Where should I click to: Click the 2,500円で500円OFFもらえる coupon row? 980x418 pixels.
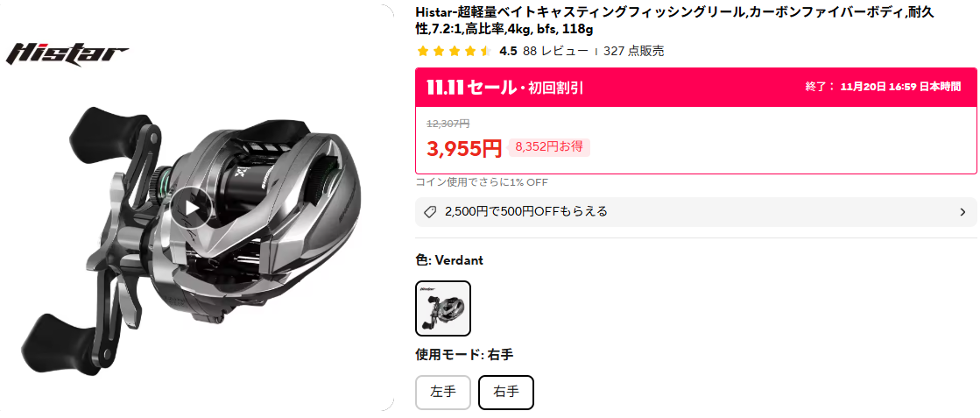point(696,212)
